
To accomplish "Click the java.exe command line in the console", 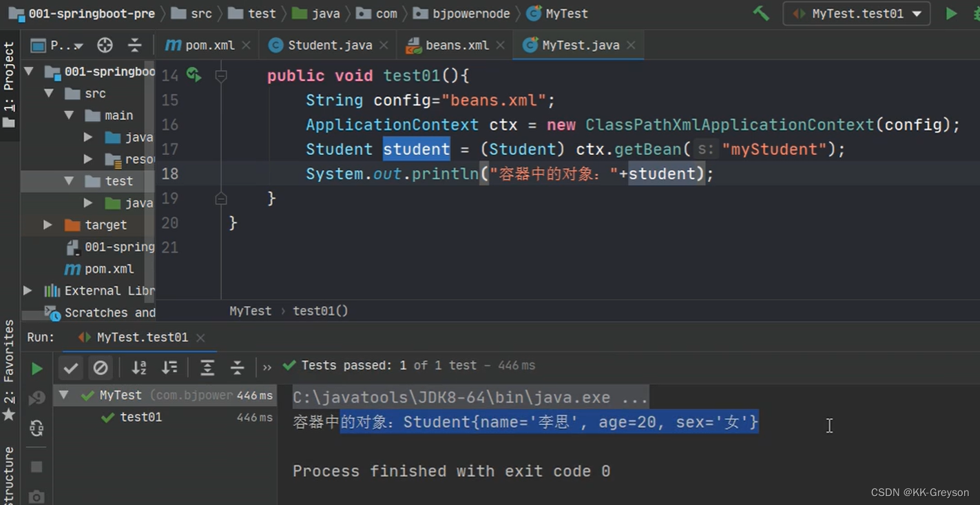I will pos(470,398).
